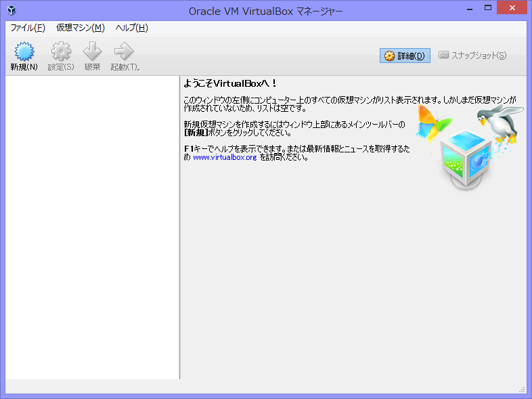
Task: Maximize the VirtualBox Manager window
Action: click(488, 8)
